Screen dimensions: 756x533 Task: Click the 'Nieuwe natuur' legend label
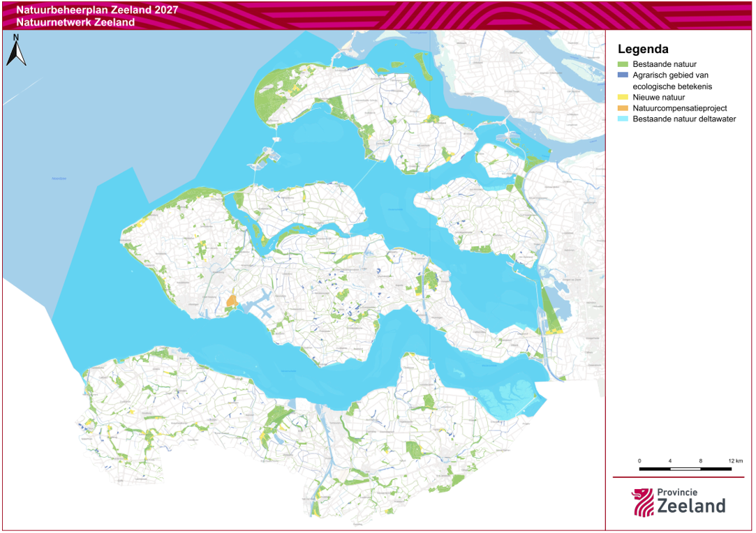pos(658,98)
